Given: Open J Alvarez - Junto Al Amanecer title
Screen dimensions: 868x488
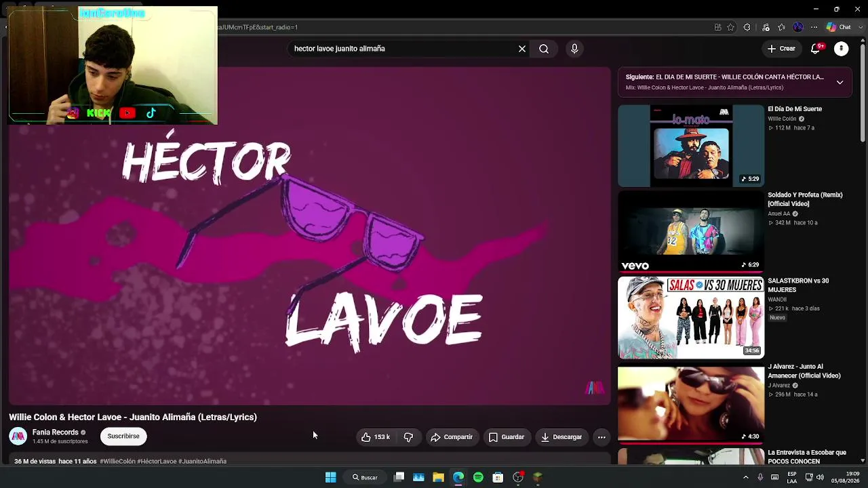Looking at the screenshot, I should 804,371.
